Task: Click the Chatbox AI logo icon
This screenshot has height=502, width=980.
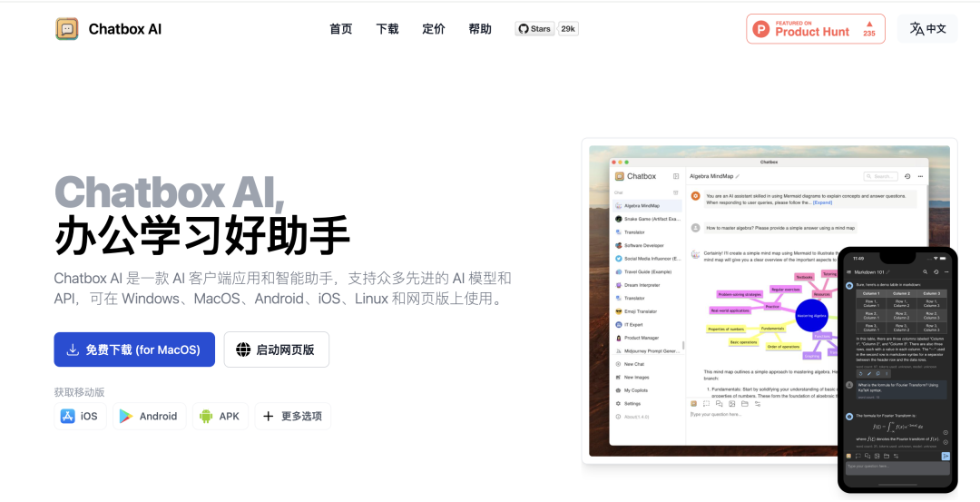Action: tap(67, 29)
